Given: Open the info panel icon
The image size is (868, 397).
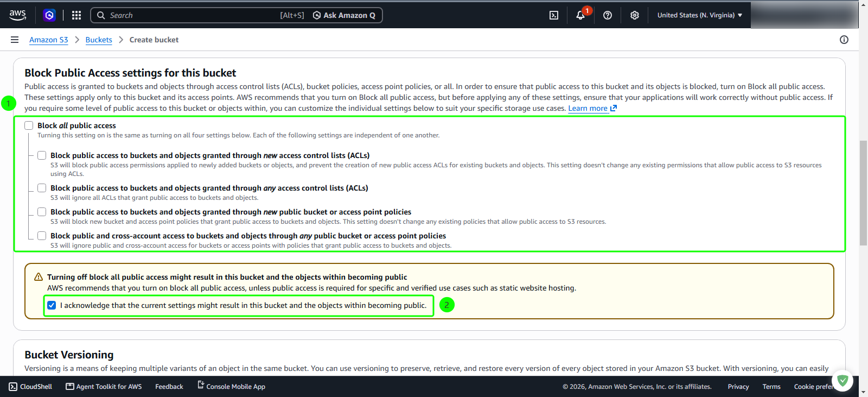Looking at the screenshot, I should tap(844, 40).
